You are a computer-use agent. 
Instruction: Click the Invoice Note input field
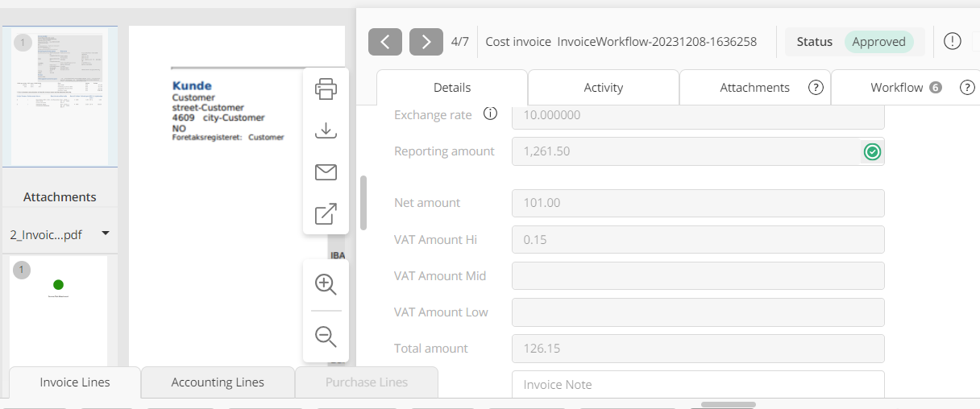click(x=698, y=385)
